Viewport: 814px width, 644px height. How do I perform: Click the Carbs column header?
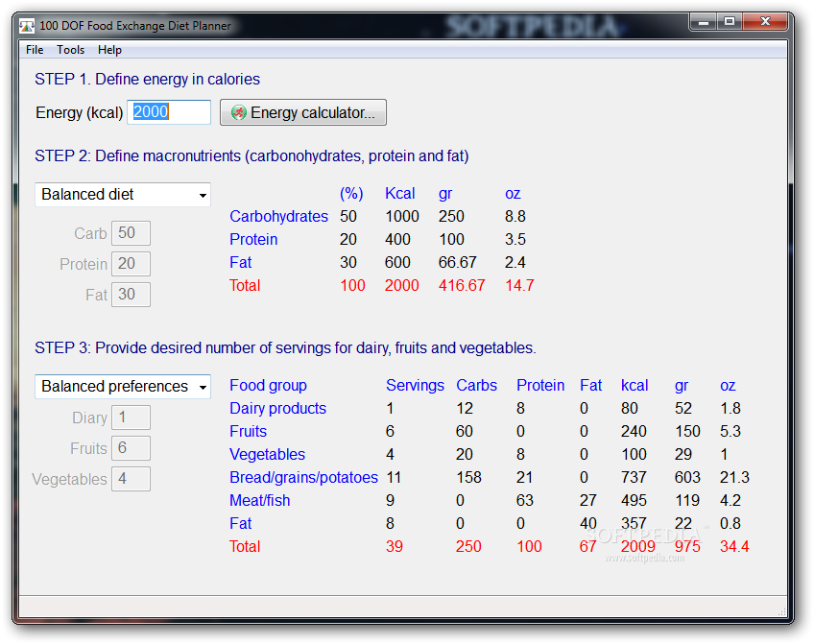tap(476, 386)
